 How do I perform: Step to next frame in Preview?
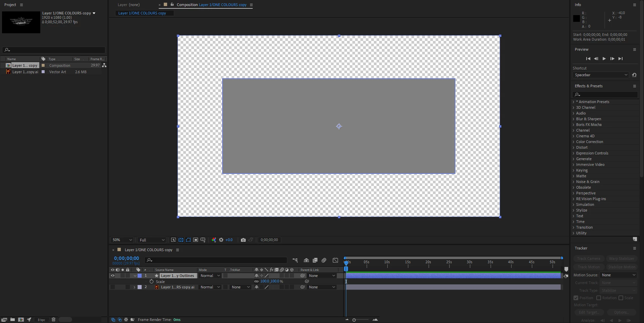point(612,58)
